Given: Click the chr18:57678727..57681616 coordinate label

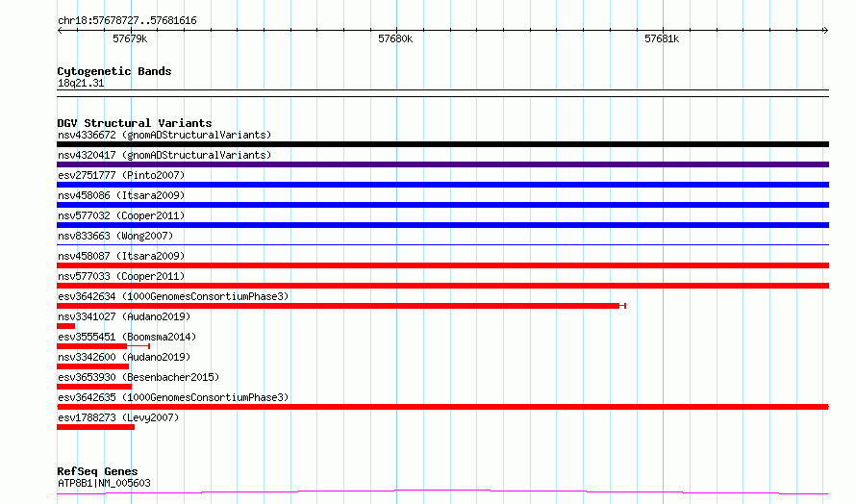Looking at the screenshot, I should tap(127, 21).
